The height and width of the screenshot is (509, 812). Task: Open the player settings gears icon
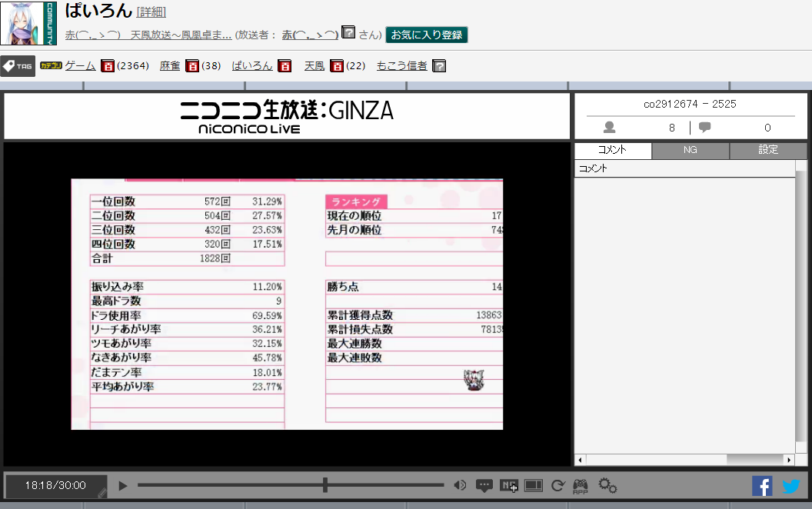click(607, 485)
